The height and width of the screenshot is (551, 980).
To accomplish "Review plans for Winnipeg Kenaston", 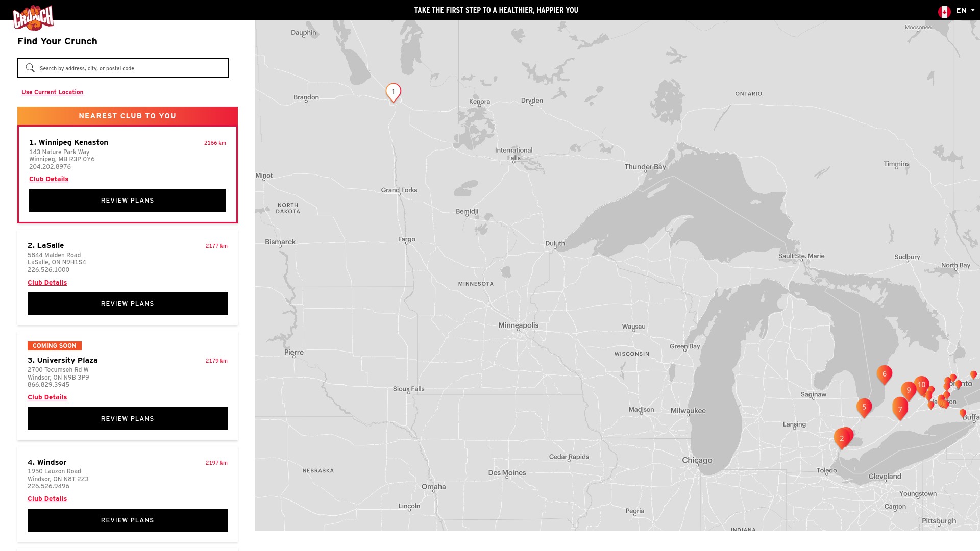I will pyautogui.click(x=128, y=201).
